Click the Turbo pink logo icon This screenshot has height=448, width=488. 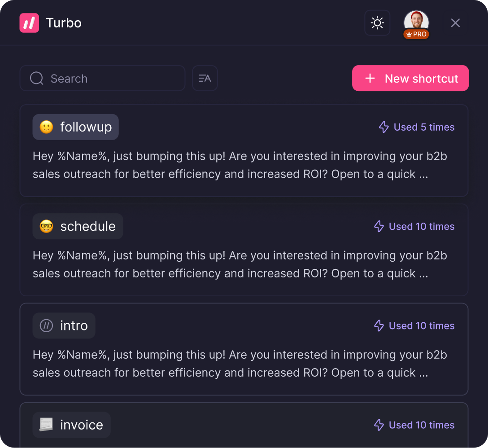(x=29, y=23)
